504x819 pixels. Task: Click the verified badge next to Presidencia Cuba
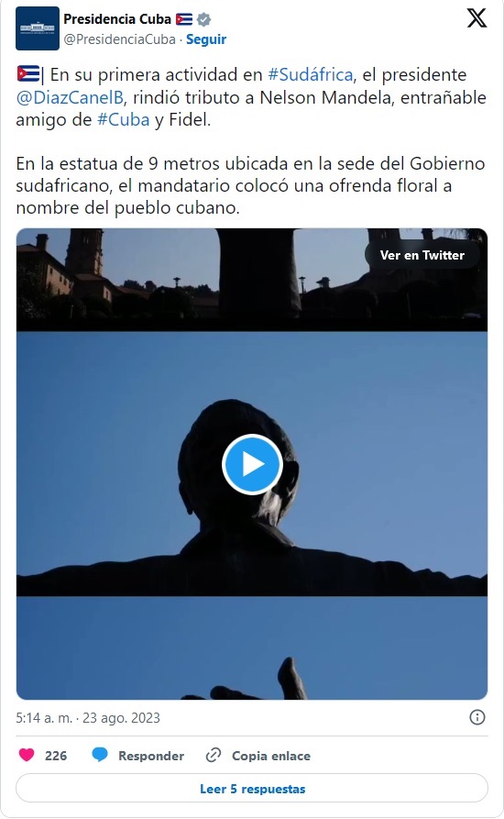[x=204, y=20]
